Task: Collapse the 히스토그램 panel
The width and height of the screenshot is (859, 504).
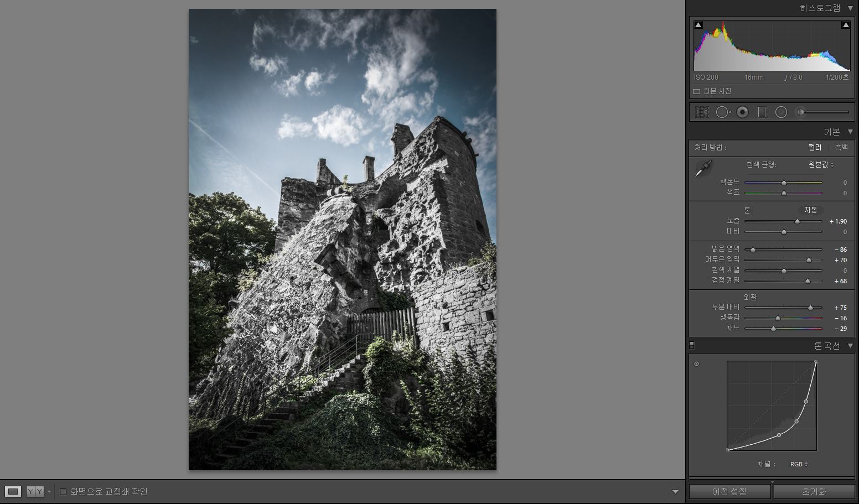Action: coord(850,8)
